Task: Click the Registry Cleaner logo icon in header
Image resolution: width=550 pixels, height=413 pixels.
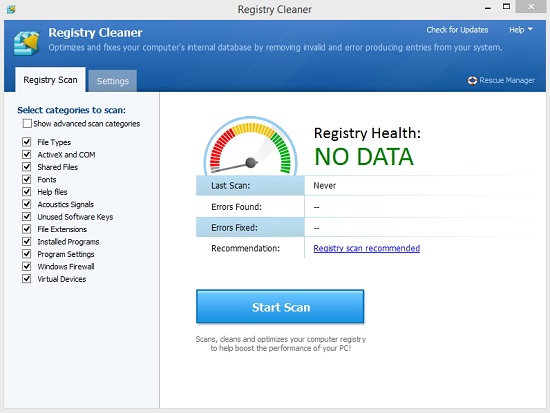Action: click(26, 43)
